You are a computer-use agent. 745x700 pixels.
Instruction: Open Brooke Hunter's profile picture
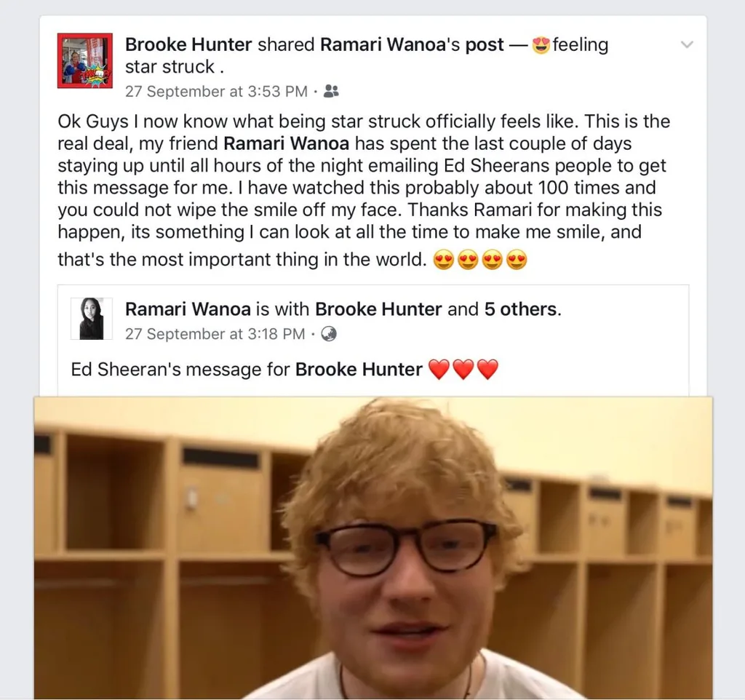[x=85, y=60]
